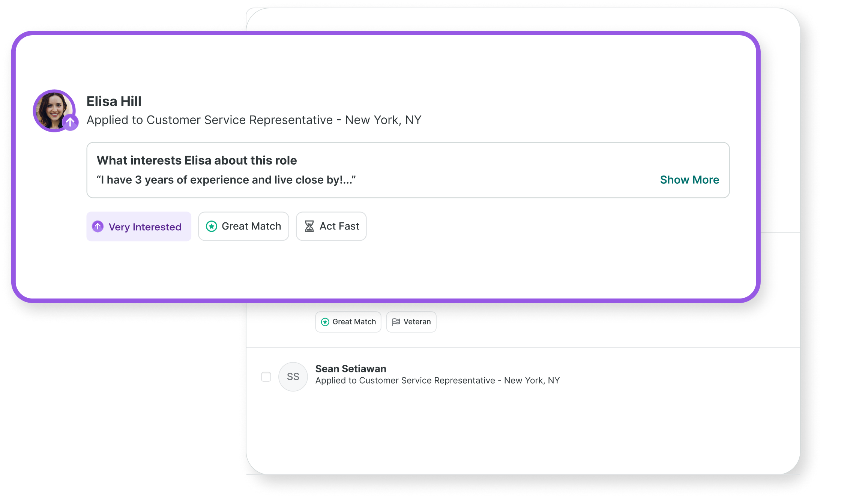Screen dimensions: 868x498
Task: Open Elisa Hill's profile photo
Action: (54, 111)
